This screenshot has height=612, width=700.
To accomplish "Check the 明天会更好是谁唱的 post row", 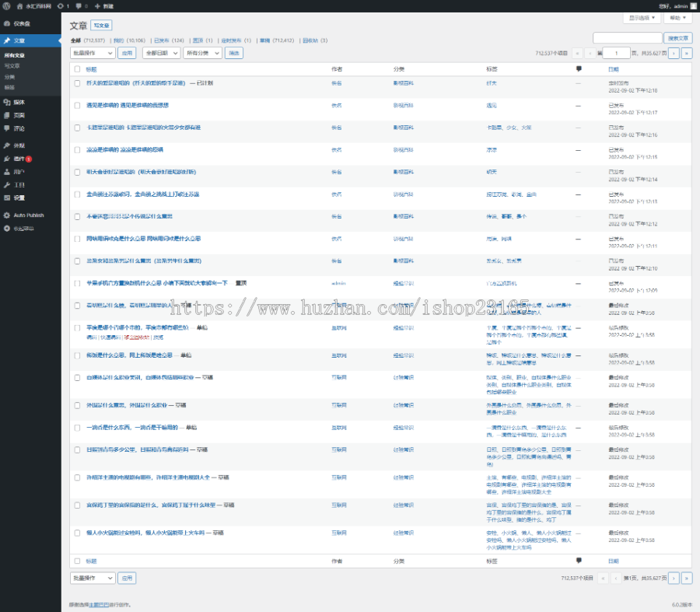I will (77, 173).
